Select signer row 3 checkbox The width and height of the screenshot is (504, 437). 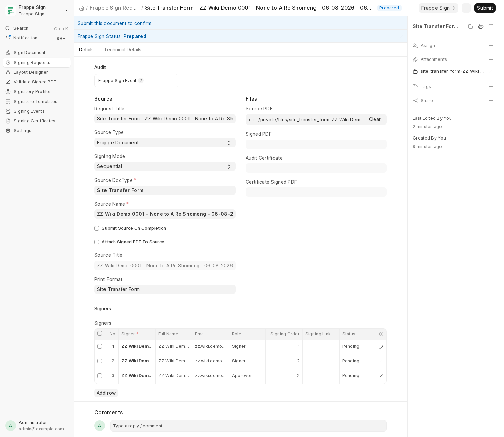click(x=100, y=376)
